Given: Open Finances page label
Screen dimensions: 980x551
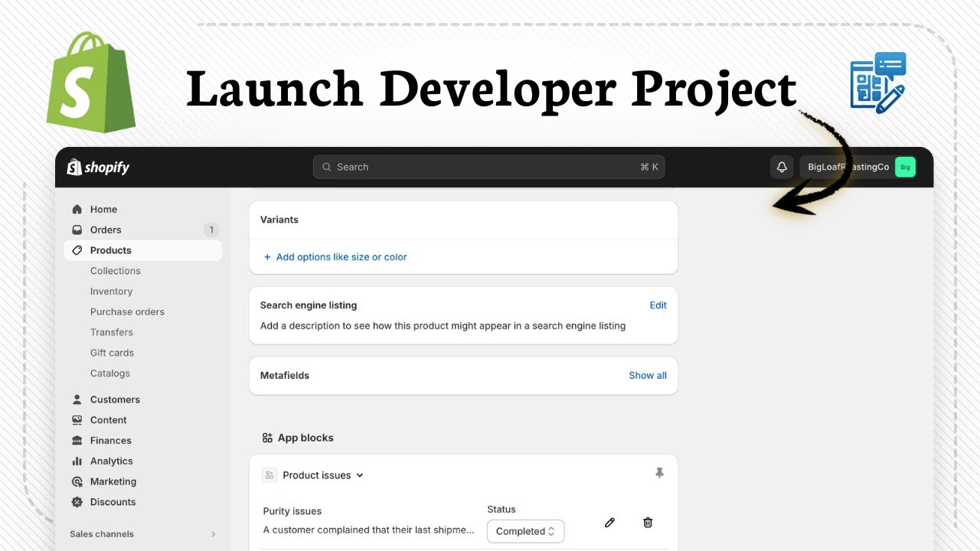Looking at the screenshot, I should [111, 441].
